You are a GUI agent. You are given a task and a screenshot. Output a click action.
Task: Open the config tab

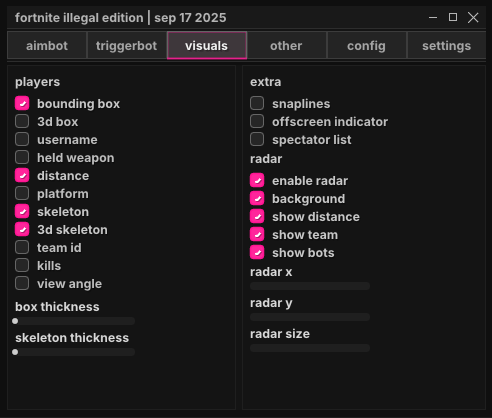pyautogui.click(x=367, y=46)
